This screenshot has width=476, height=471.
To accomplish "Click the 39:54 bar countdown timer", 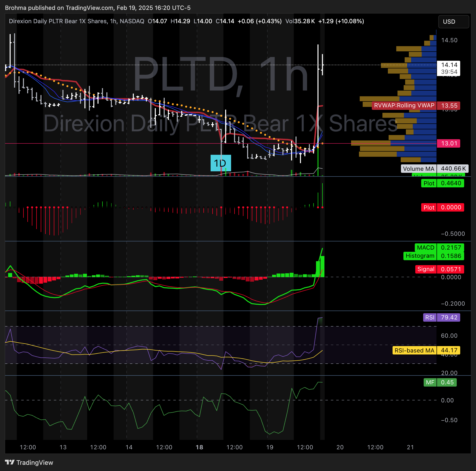I will pyautogui.click(x=449, y=72).
